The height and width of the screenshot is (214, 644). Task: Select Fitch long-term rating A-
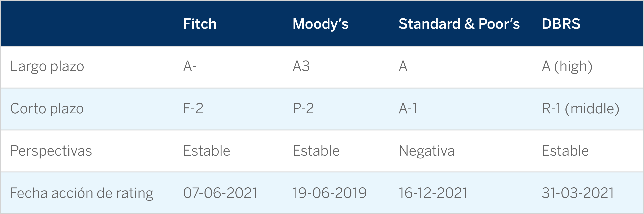189,66
